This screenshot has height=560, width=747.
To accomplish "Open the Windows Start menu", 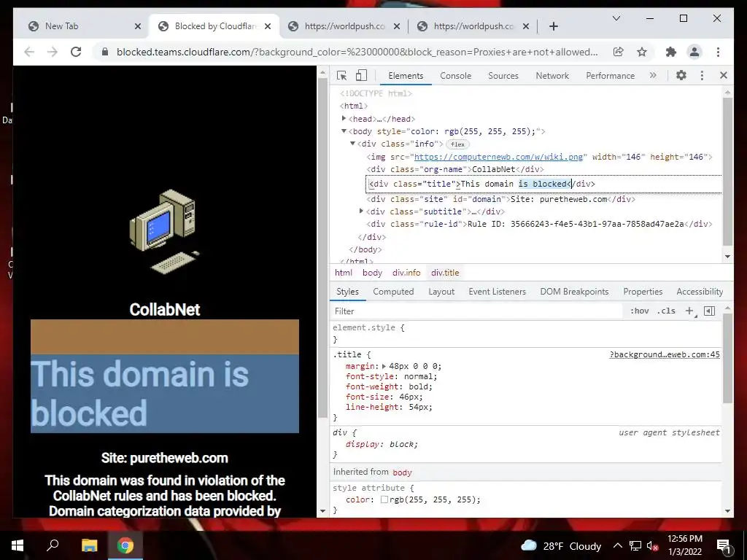I will pyautogui.click(x=18, y=545).
